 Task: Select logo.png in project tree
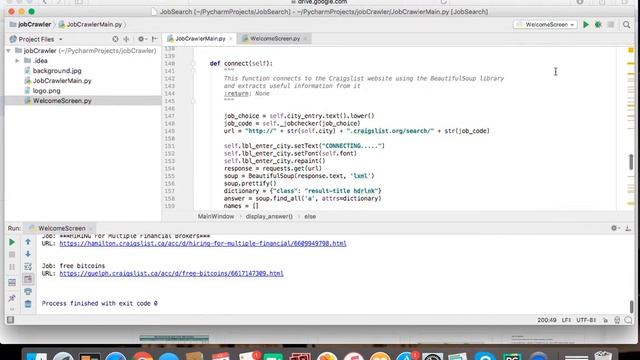[46, 91]
